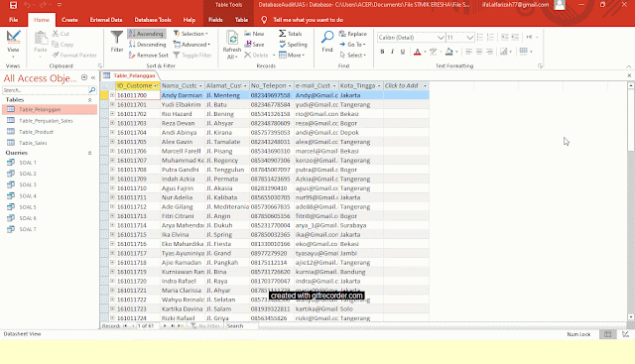Expand subdatasheet for record 161011701

pos(112,104)
